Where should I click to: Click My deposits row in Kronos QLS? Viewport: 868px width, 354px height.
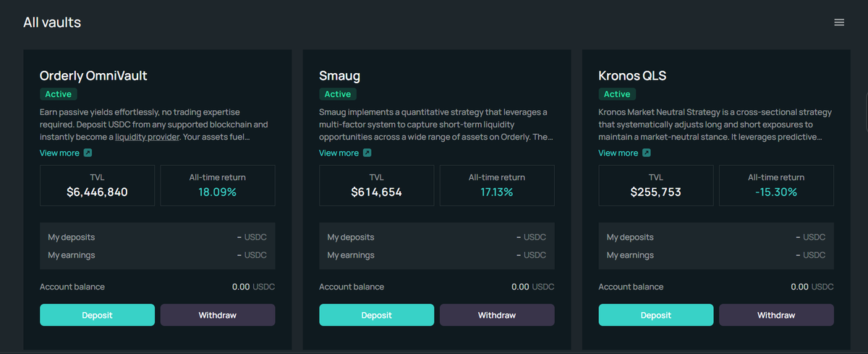[x=715, y=237]
